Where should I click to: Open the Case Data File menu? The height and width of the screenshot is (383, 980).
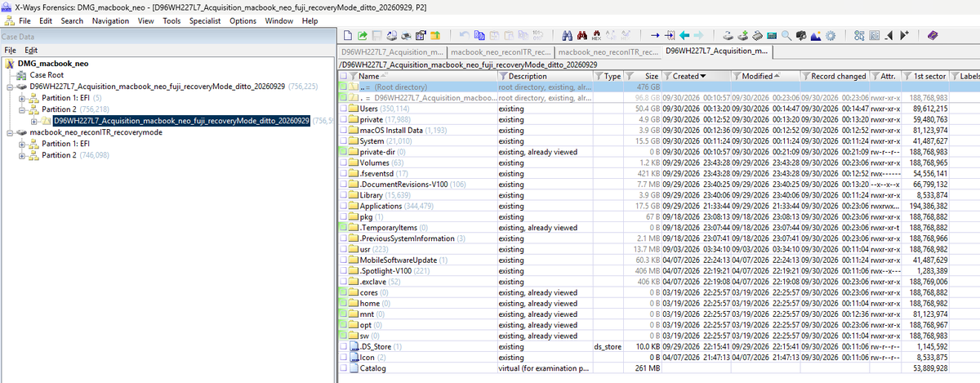10,50
